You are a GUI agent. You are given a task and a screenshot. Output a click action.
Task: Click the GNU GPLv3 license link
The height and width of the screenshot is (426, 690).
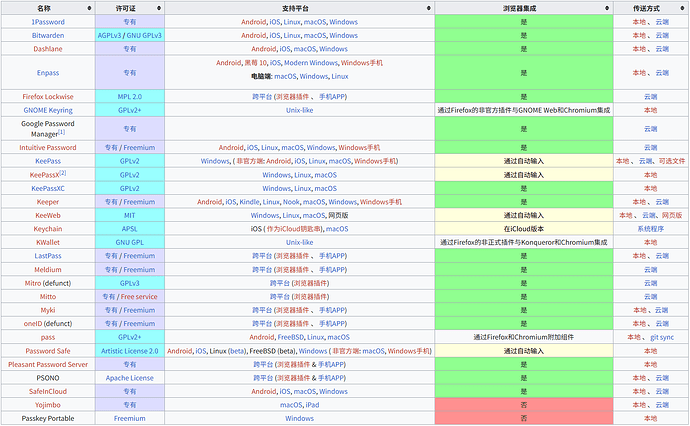click(144, 36)
